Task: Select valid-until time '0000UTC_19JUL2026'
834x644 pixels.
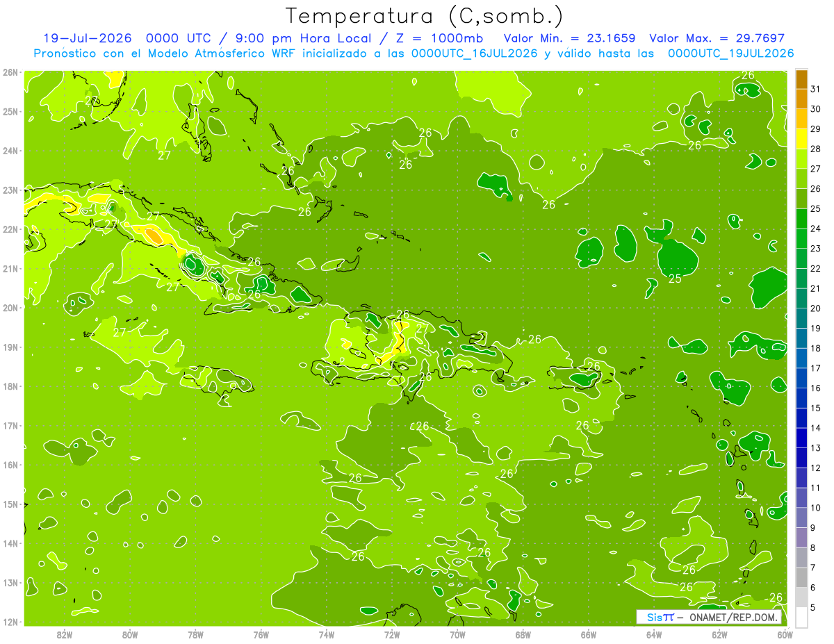Action: pos(731,53)
